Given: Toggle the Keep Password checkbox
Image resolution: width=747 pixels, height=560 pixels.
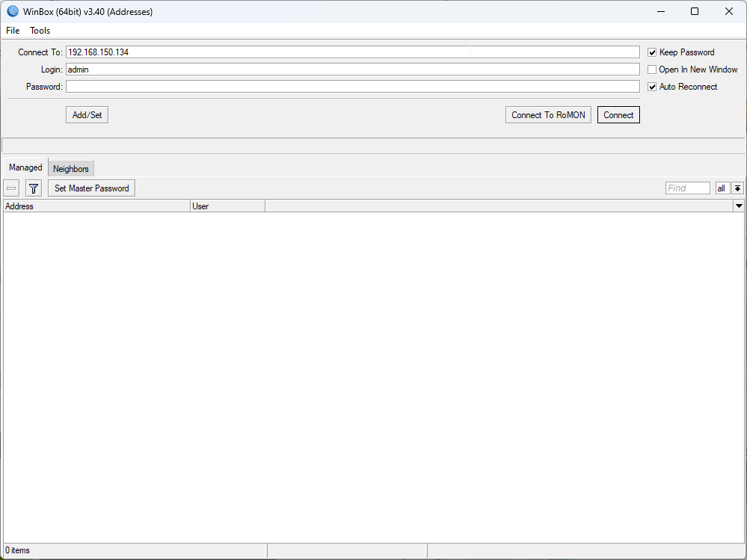Looking at the screenshot, I should coord(652,52).
